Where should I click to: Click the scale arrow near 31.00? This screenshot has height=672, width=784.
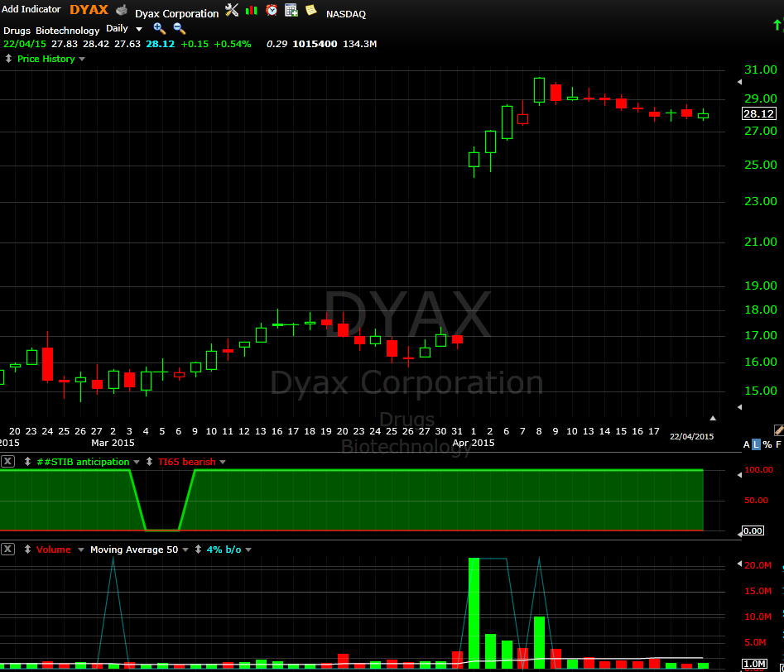[x=740, y=81]
